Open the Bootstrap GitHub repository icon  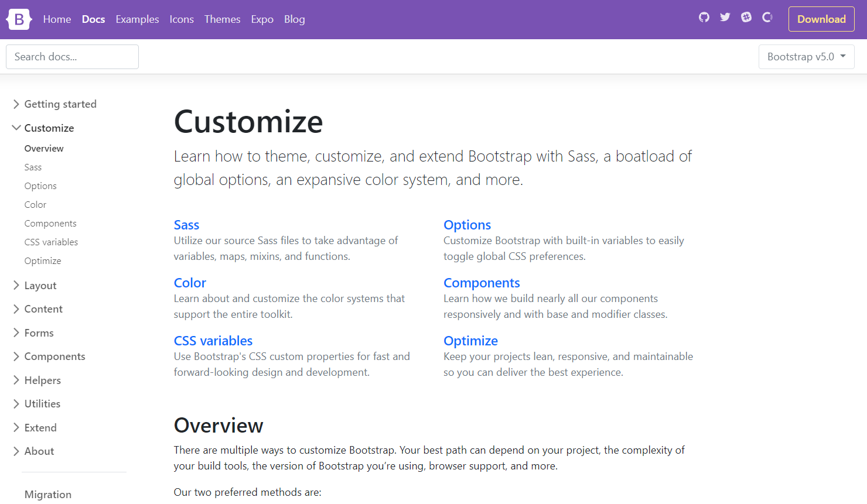(704, 17)
